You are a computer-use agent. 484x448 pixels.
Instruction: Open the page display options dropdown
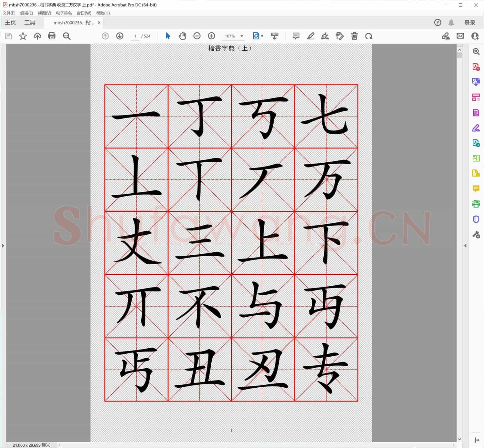tap(261, 36)
